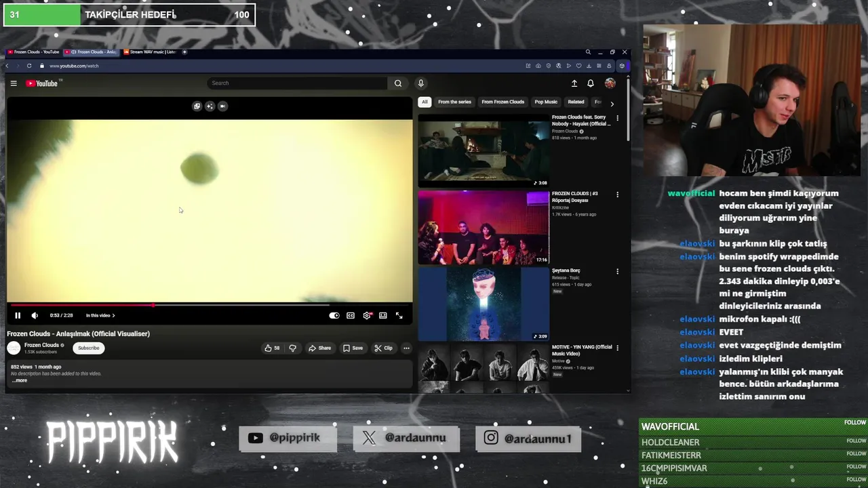Open the 'MOTIVE - YIN YANG' video title
The image size is (868, 488).
(x=582, y=350)
